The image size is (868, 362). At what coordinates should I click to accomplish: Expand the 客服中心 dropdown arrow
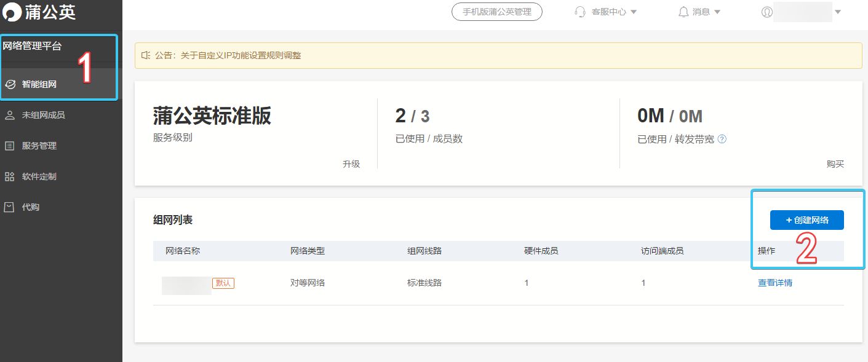click(x=634, y=12)
